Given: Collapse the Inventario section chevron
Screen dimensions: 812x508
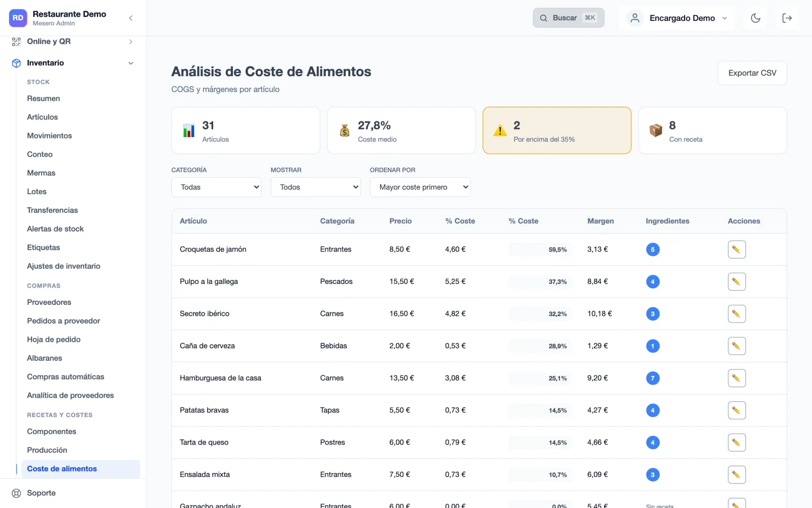Looking at the screenshot, I should point(130,63).
